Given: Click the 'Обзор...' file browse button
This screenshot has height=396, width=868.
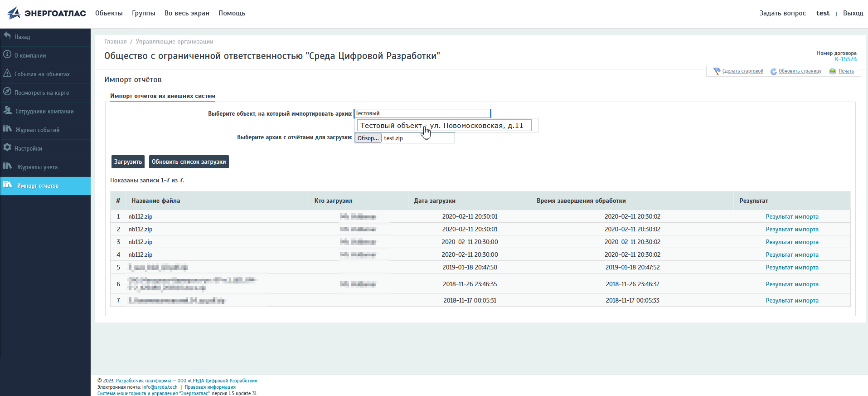Looking at the screenshot, I should coord(368,138).
